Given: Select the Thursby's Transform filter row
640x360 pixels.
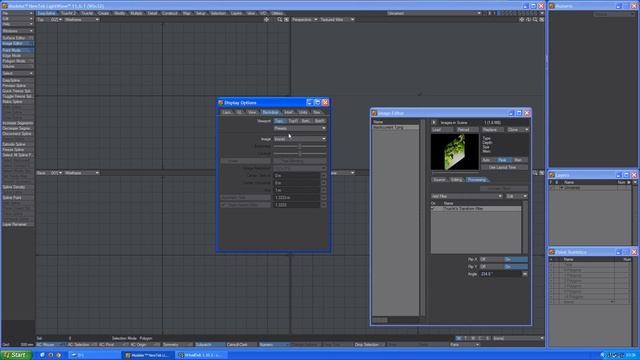Looking at the screenshot, I should pos(476,209).
